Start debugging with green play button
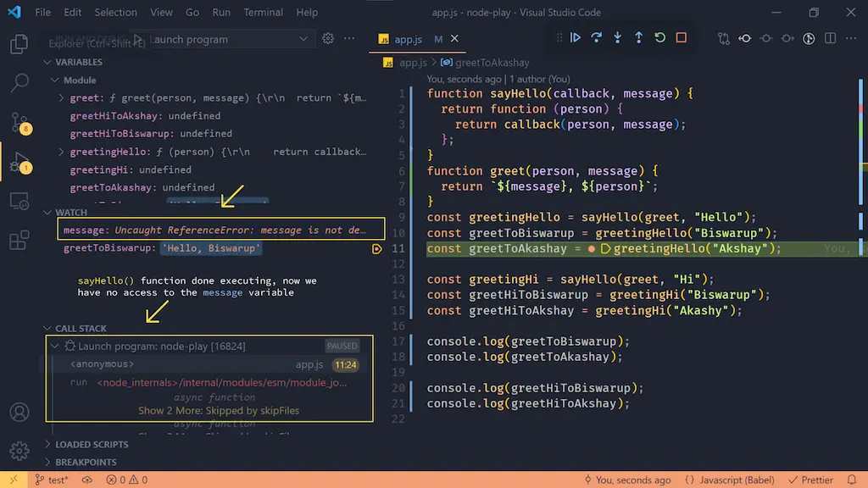This screenshot has height=488, width=868. (138, 39)
